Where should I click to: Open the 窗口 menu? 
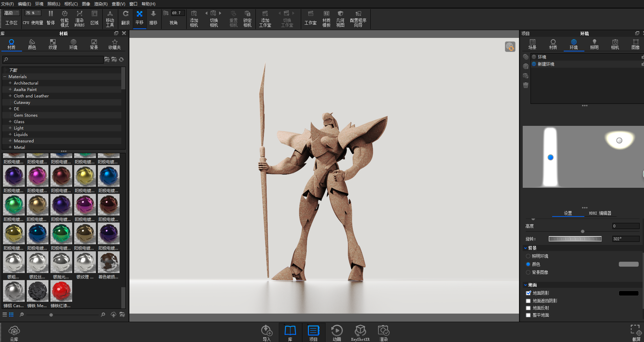coord(133,4)
